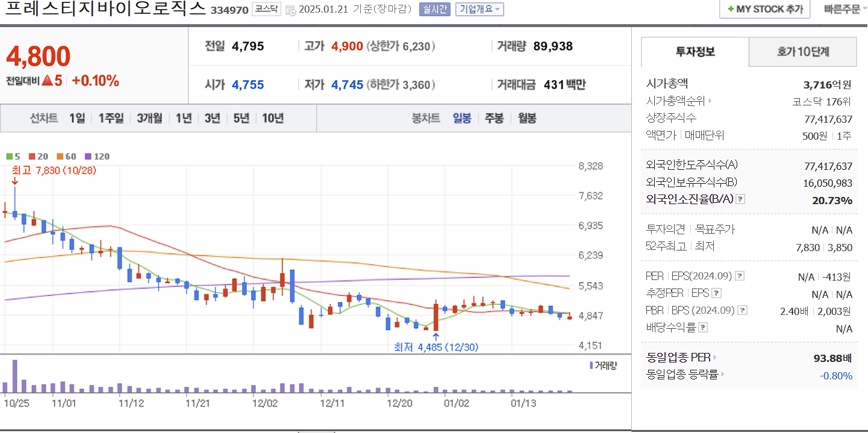Select the 주봉 chart view
Viewport: 868px width, 433px height.
coord(494,118)
